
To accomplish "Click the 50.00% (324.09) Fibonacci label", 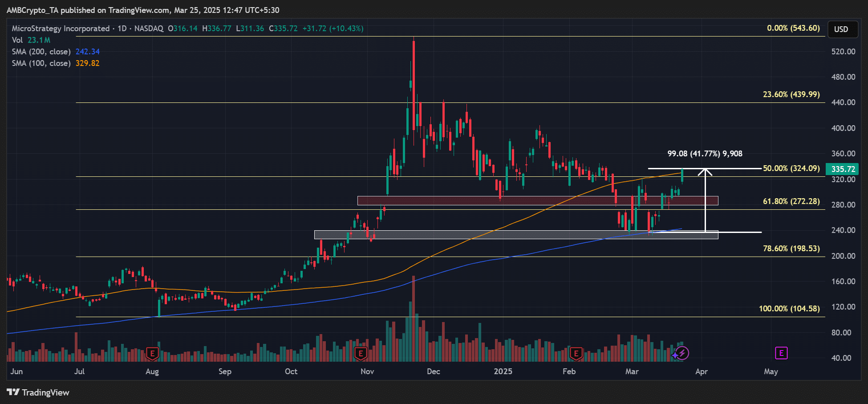I will tap(791, 168).
